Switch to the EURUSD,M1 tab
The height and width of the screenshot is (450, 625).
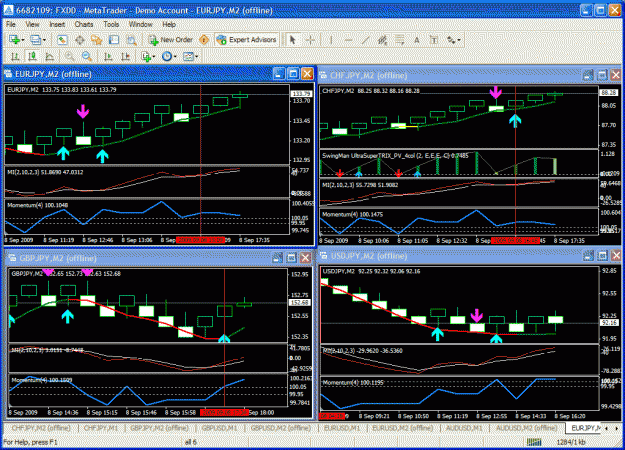click(342, 428)
